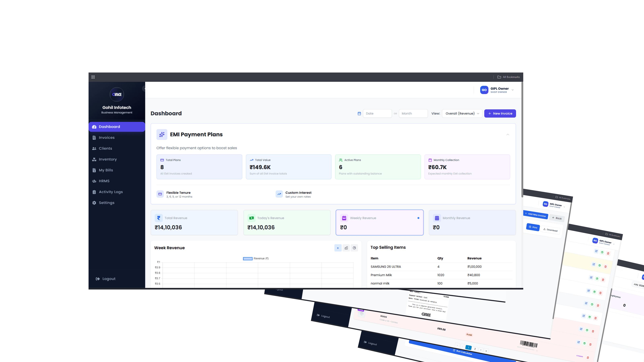Toggle the Revenue (₹) legend series in chart
The image size is (644, 362).
coord(256,259)
